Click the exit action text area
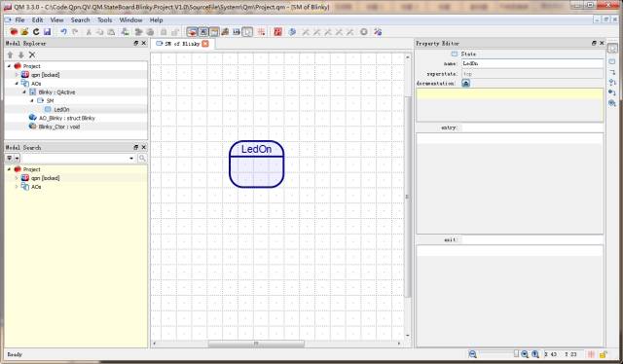The image size is (623, 364). [510, 295]
